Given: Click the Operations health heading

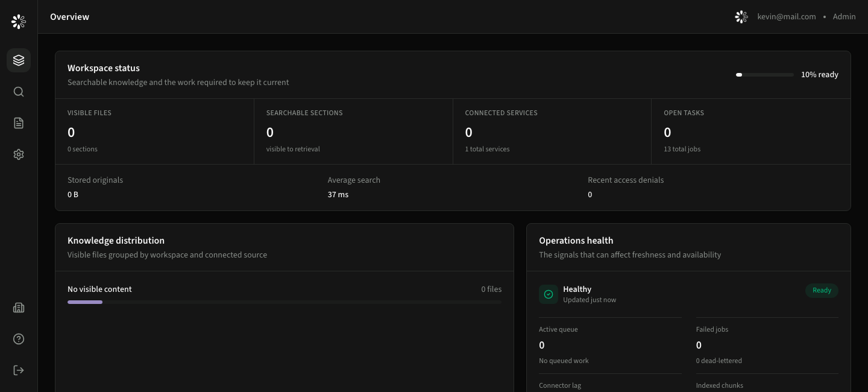Looking at the screenshot, I should (576, 241).
